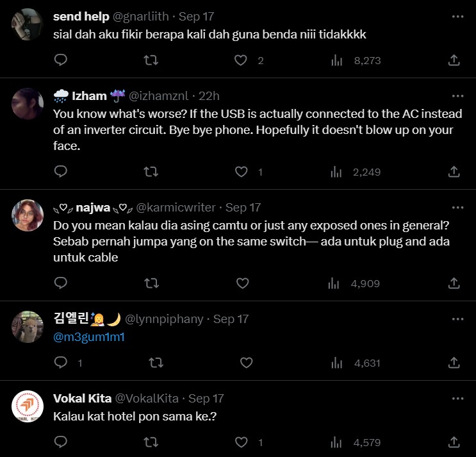
Task: Reply to najwa's tweet
Action: click(61, 283)
